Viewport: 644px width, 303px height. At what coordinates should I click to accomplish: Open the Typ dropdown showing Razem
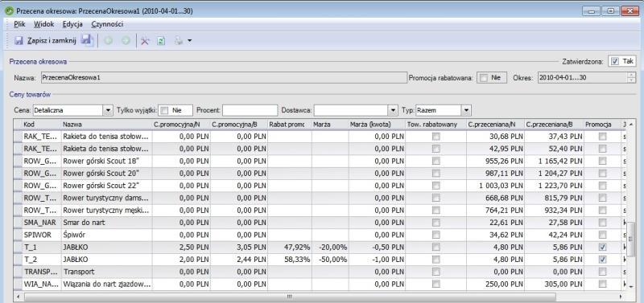coord(466,110)
